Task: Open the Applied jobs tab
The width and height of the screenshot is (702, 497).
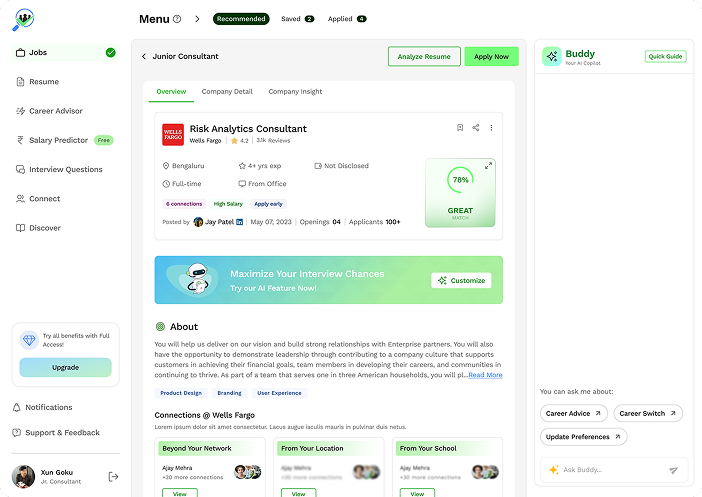Action: pyautogui.click(x=347, y=19)
